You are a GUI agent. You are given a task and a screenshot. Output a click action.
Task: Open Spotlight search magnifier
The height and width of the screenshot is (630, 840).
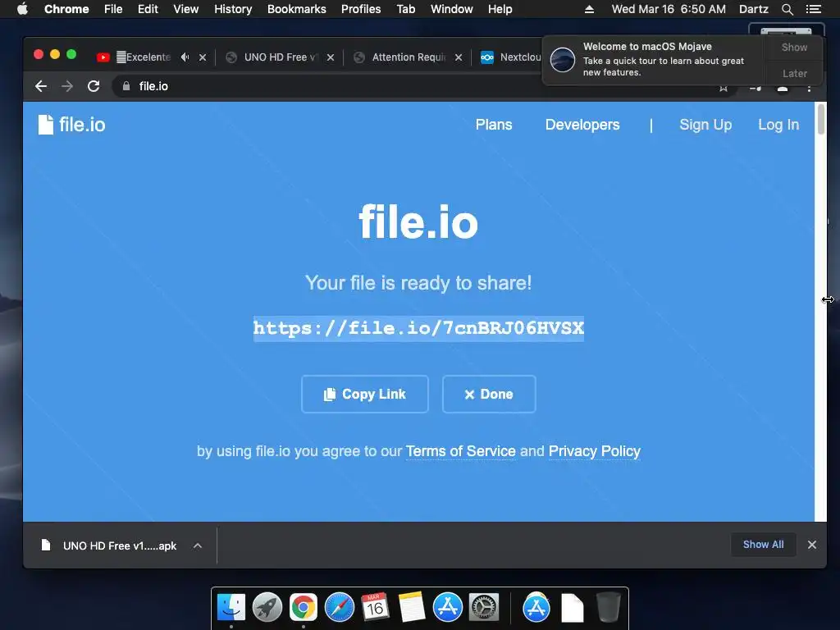787,9
